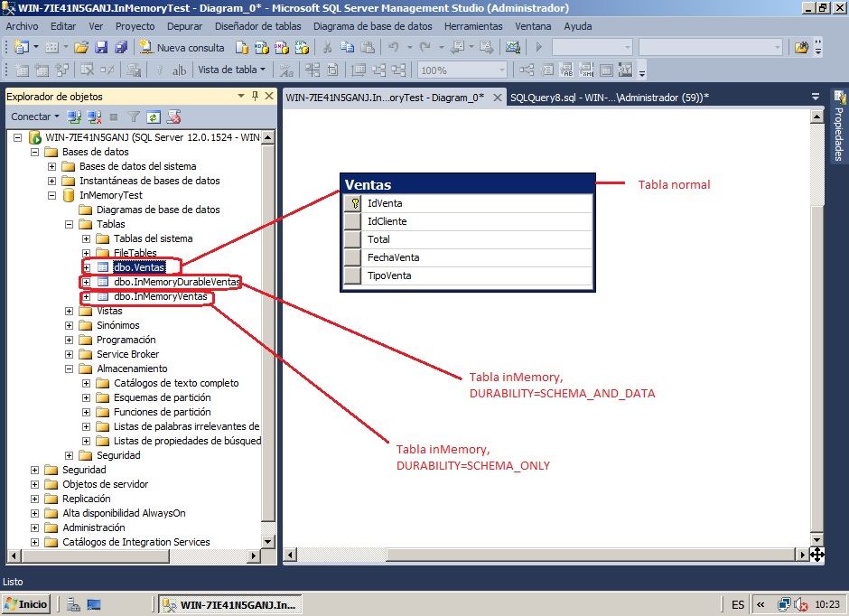The width and height of the screenshot is (849, 616).
Task: Click the Refresh icon in Explorador de objetos
Action: point(154,116)
